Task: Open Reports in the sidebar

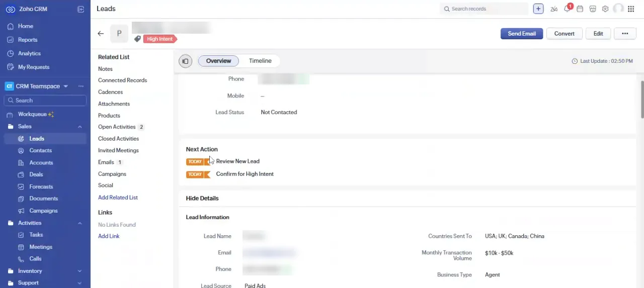Action: click(27, 40)
